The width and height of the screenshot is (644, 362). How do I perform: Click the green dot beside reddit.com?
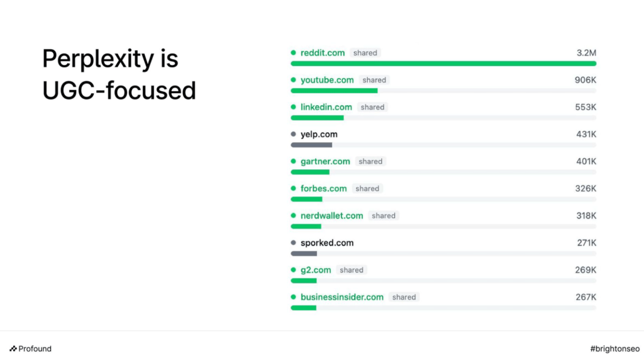(x=293, y=53)
